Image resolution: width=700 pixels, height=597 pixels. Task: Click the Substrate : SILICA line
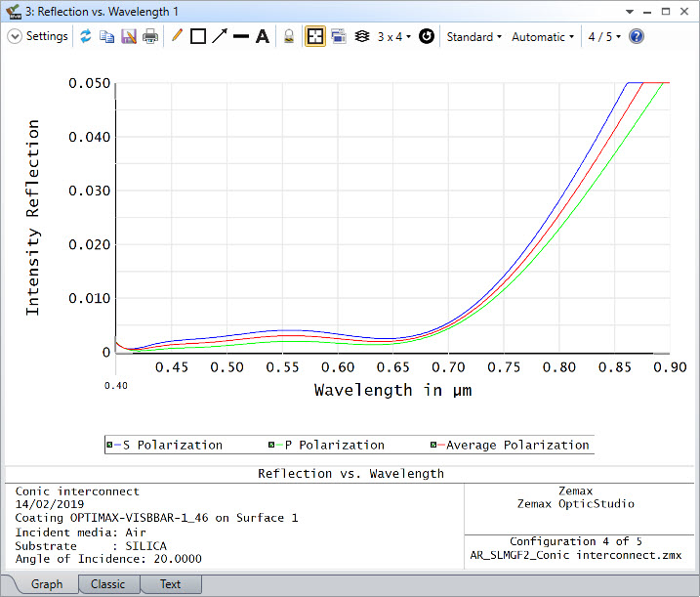[x=91, y=545]
